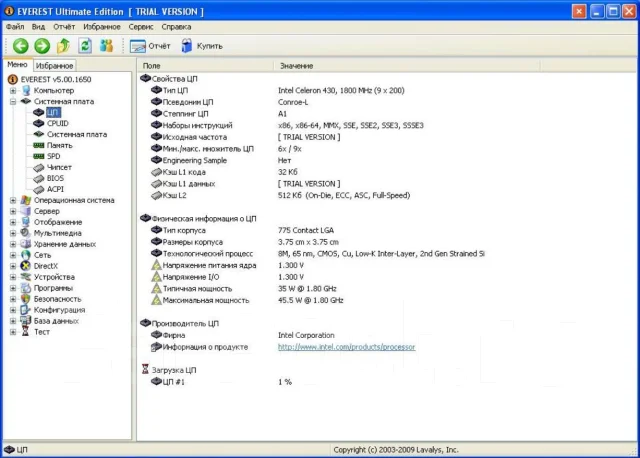
Task: Select the ACPI tree item
Action: pyautogui.click(x=55, y=189)
